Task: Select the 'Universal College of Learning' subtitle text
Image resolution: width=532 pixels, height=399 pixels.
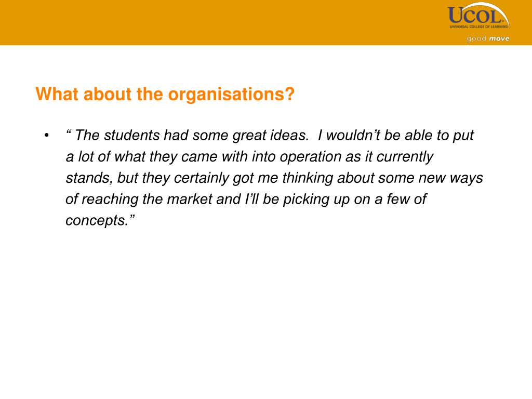Action: (478, 26)
